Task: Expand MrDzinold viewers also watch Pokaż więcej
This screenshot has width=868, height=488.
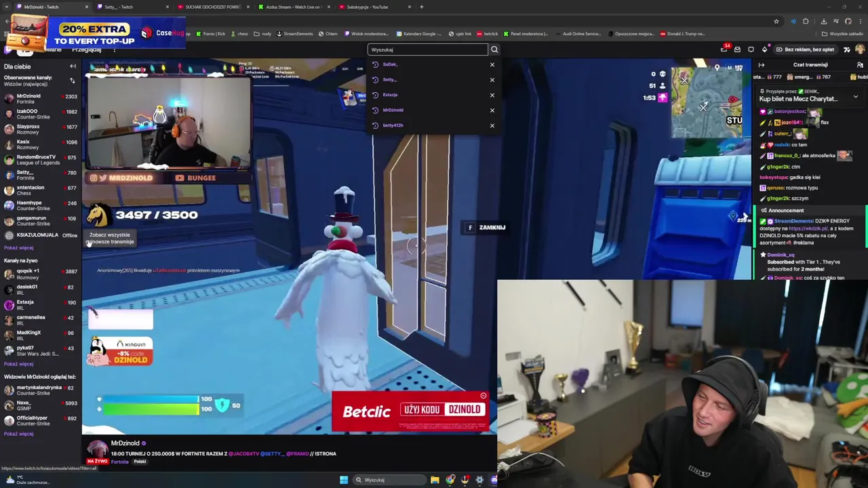Action: tap(18, 434)
